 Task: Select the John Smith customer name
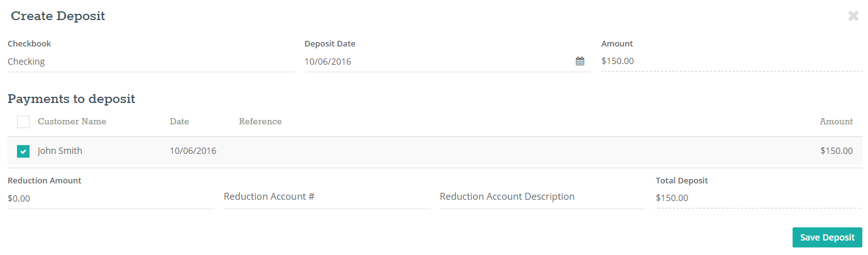(x=60, y=151)
